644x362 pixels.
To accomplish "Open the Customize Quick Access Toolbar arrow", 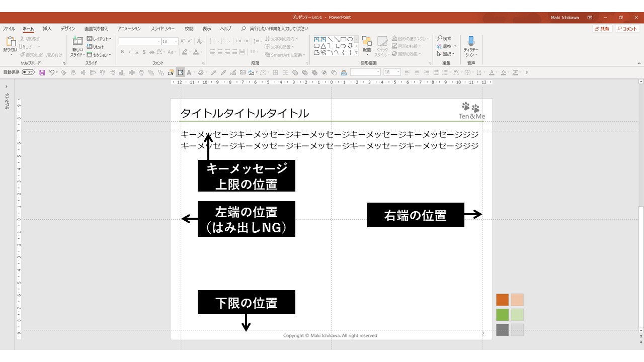I will 527,72.
